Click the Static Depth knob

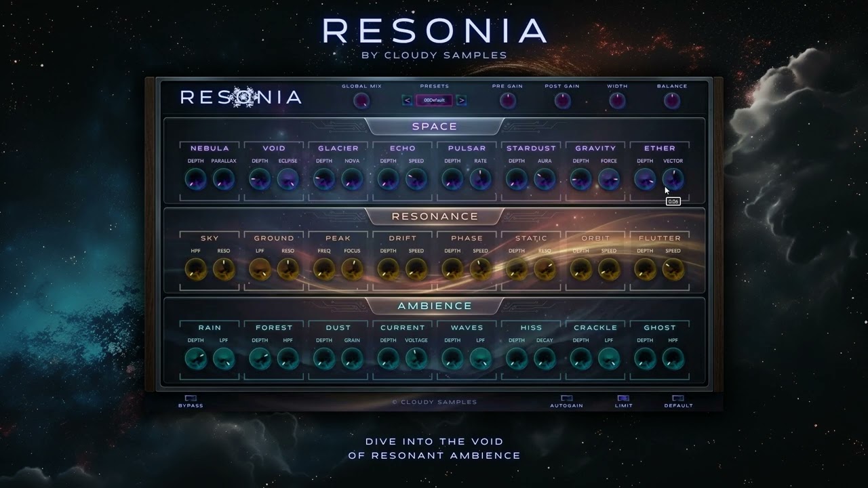tap(517, 269)
